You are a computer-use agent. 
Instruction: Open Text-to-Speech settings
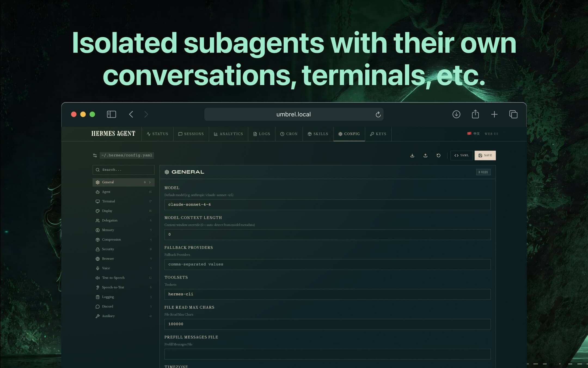pos(113,277)
